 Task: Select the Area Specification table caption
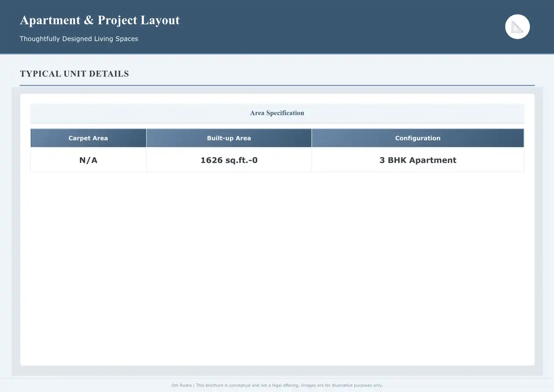pyautogui.click(x=277, y=113)
